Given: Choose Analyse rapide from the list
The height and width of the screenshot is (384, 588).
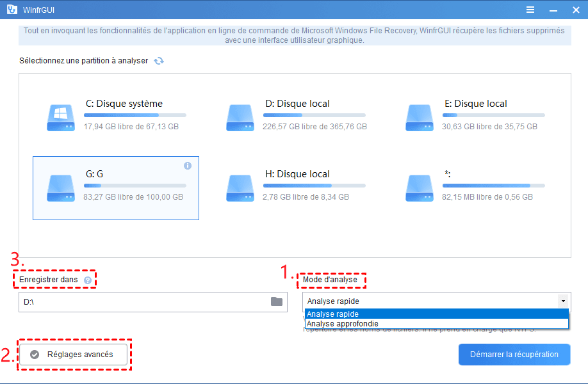Looking at the screenshot, I should click(436, 314).
